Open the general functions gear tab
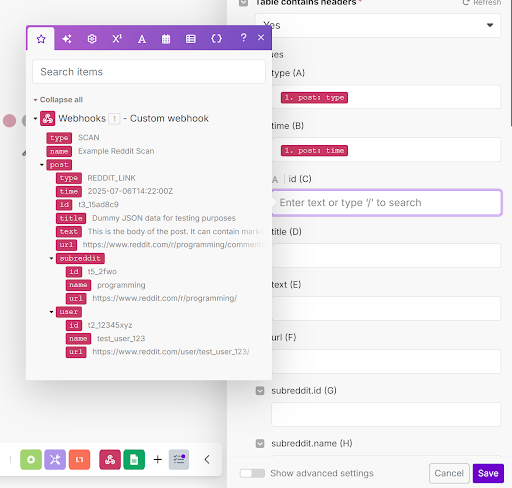512x488 pixels. pos(92,39)
